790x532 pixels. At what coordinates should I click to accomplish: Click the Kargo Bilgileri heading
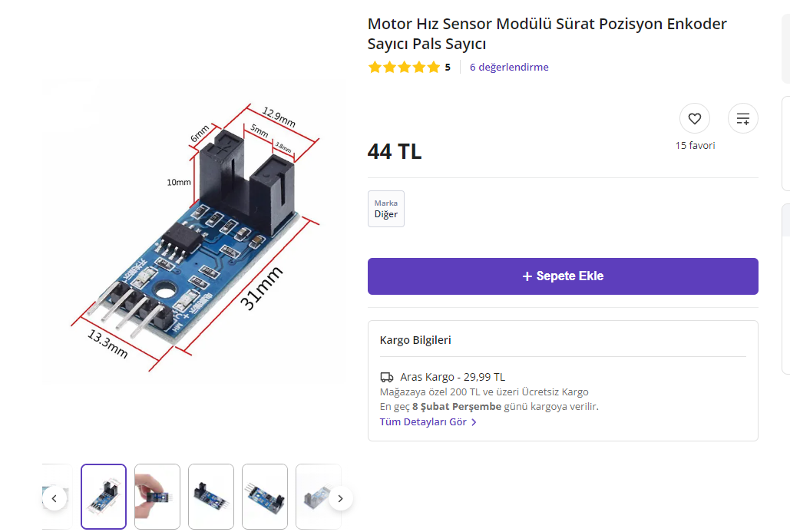coord(415,340)
